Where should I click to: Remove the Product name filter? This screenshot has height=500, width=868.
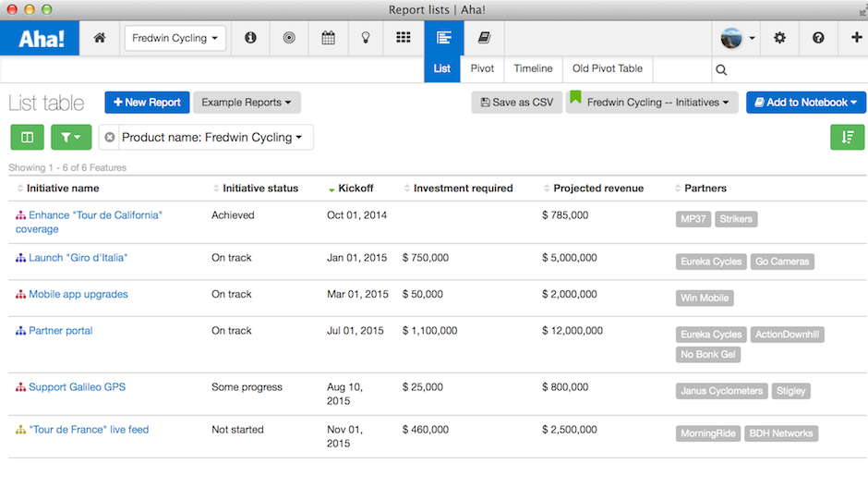(110, 137)
